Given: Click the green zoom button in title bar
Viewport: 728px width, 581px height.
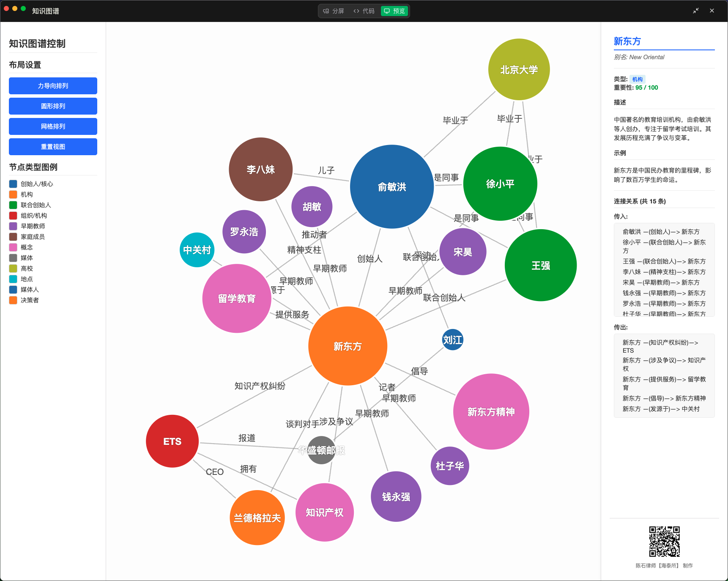Looking at the screenshot, I should [x=23, y=8].
